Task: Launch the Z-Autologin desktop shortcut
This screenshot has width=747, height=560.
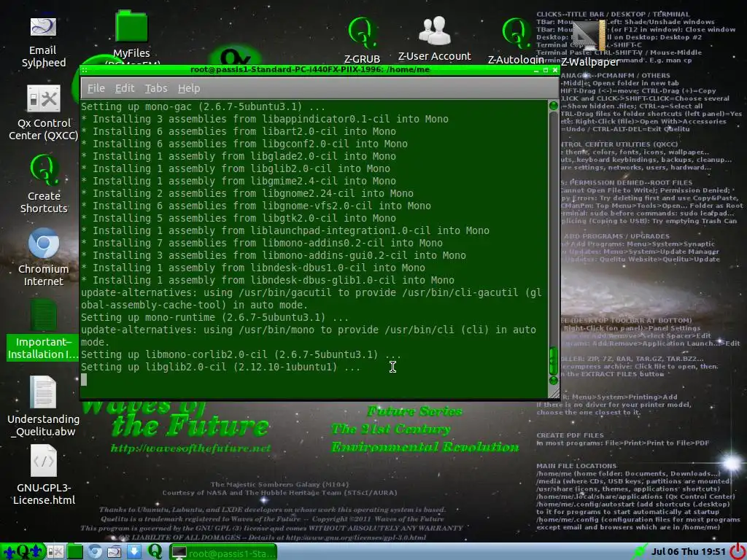Action: tap(516, 34)
